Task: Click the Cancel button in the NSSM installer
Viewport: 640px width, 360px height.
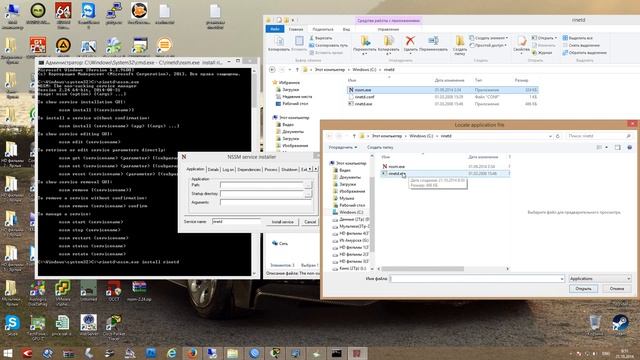Action: coord(310,222)
